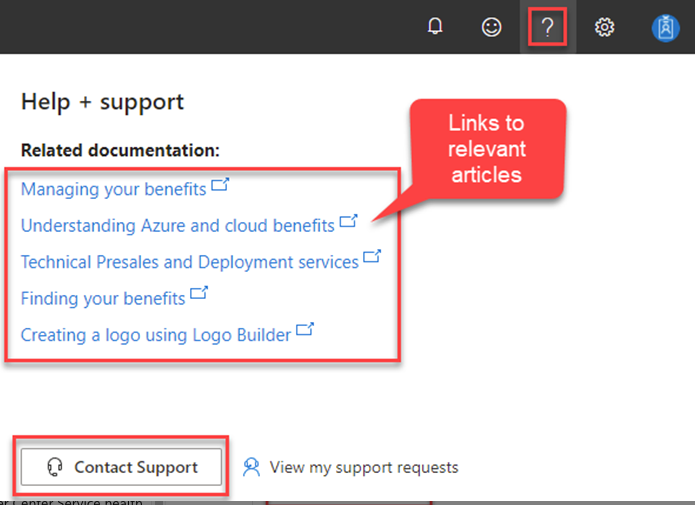Open the settings gear
The image size is (695, 505).
point(604,27)
